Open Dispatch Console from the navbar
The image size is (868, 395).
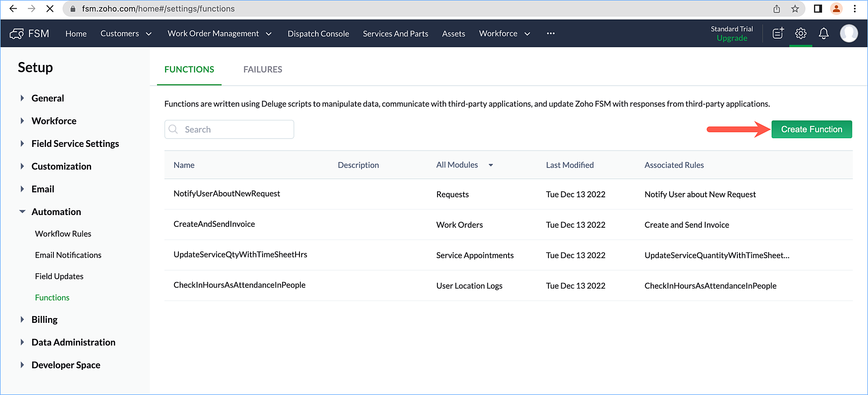(318, 33)
